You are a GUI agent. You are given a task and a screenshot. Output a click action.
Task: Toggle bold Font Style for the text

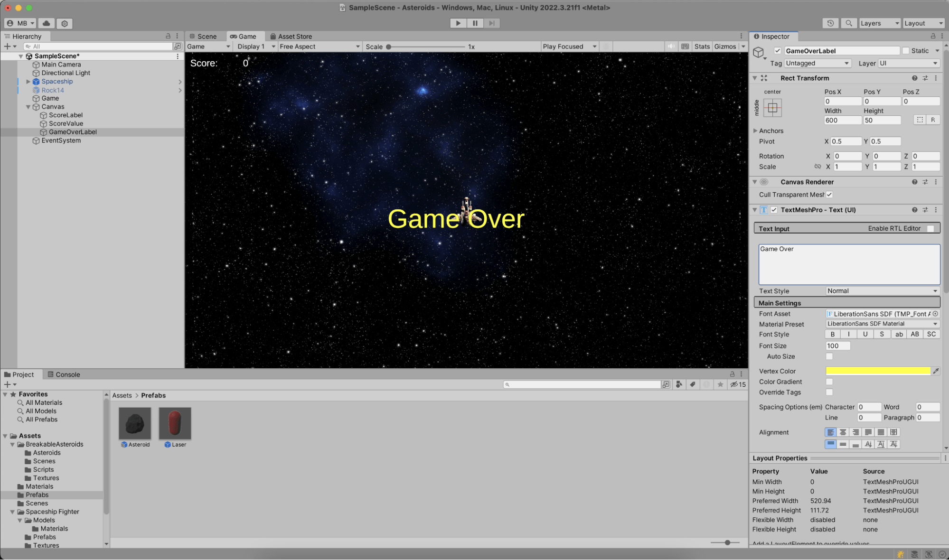(x=832, y=334)
